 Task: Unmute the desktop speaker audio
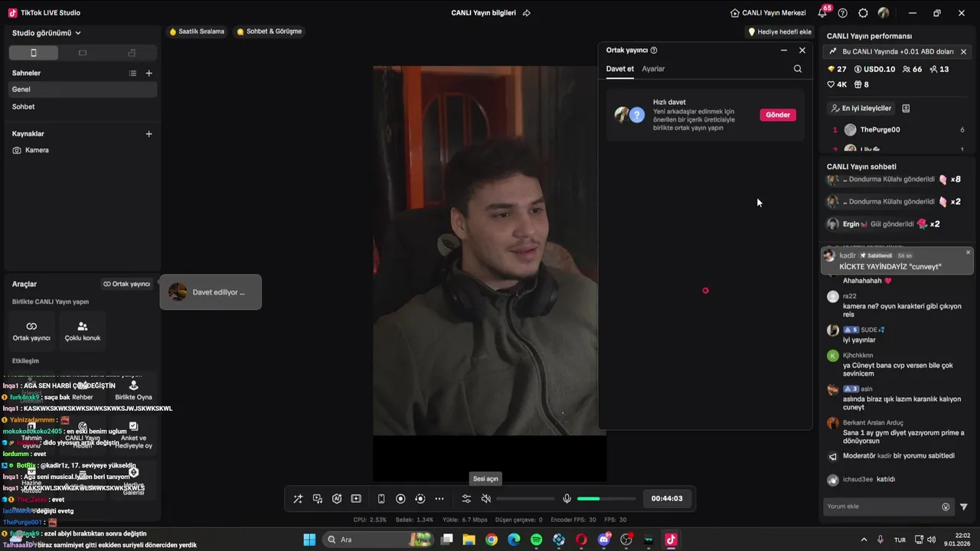pyautogui.click(x=485, y=499)
